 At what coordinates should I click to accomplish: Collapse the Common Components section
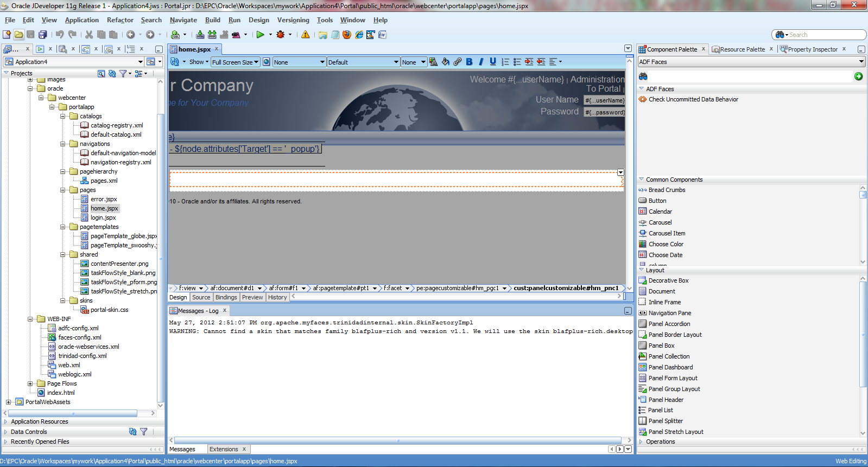(641, 180)
